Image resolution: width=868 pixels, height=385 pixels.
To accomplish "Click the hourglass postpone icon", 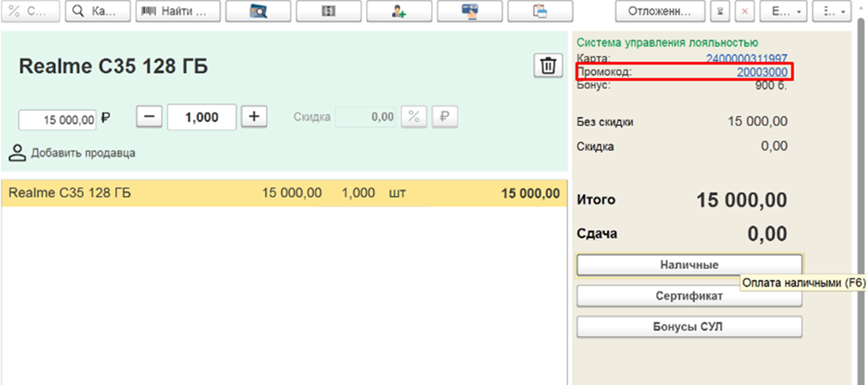I will [720, 11].
